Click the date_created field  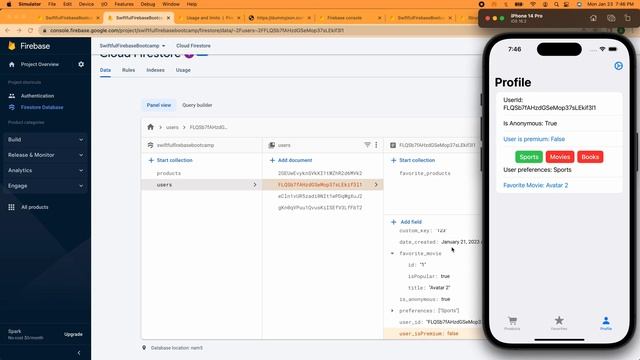pos(439,242)
